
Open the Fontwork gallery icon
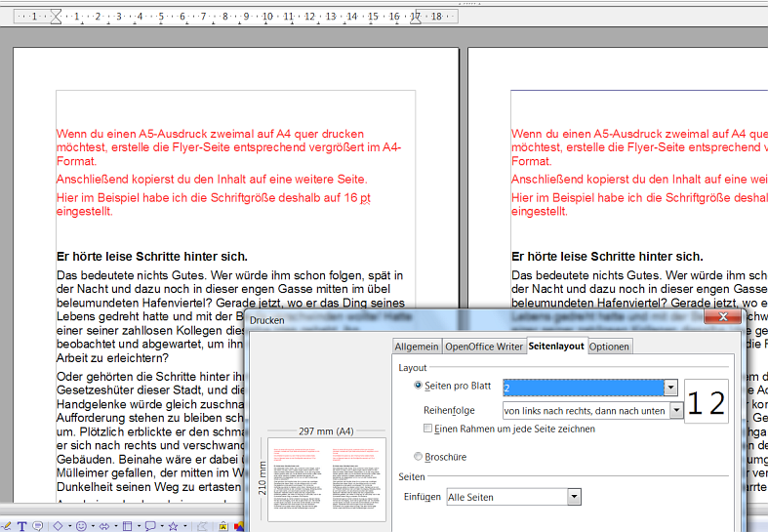(222, 526)
